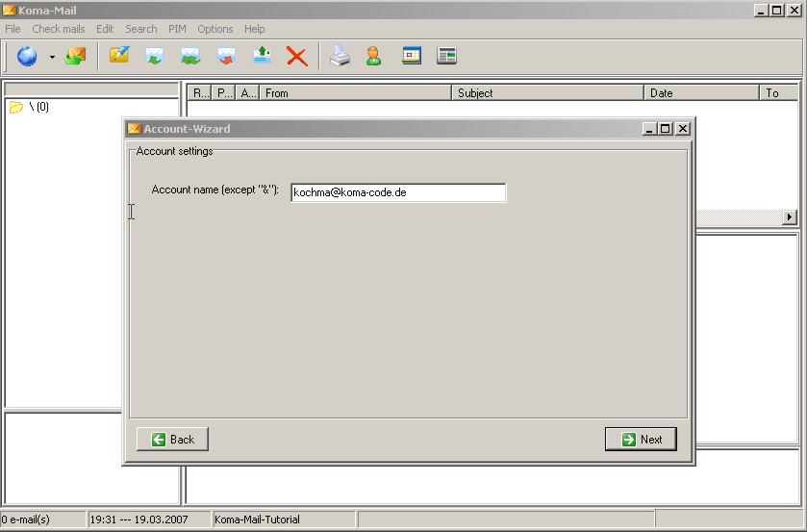This screenshot has width=807, height=532.
Task: Click the Back button in Account-Wizard
Action: [172, 440]
